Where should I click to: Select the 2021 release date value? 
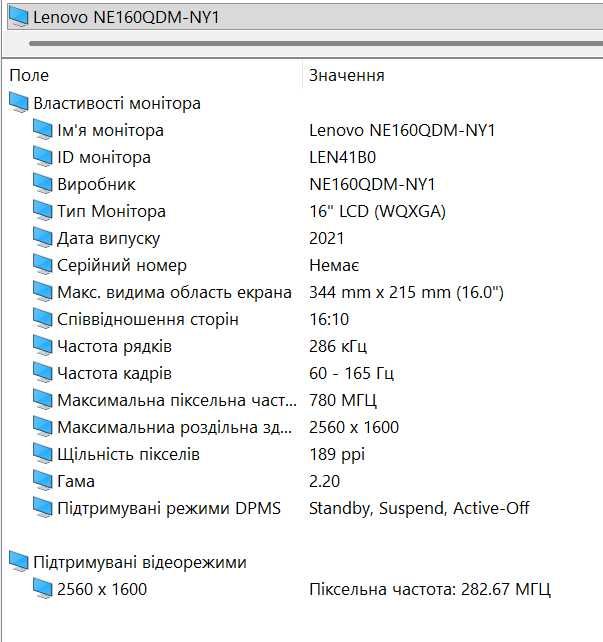pyautogui.click(x=326, y=238)
